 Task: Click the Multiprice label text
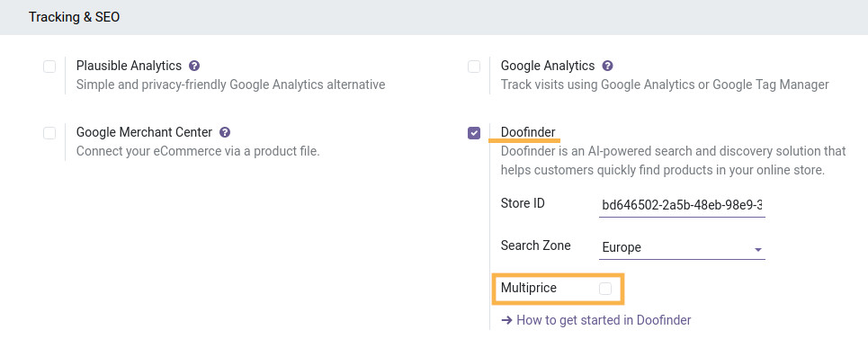point(529,288)
